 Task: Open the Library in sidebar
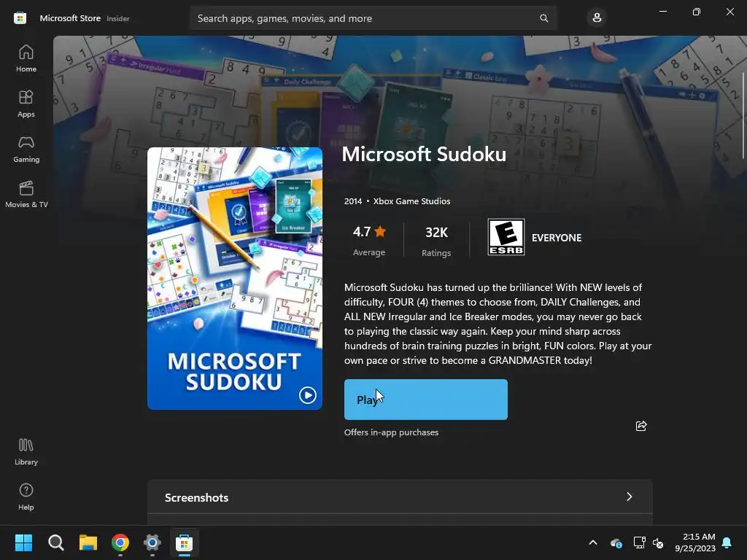26,451
